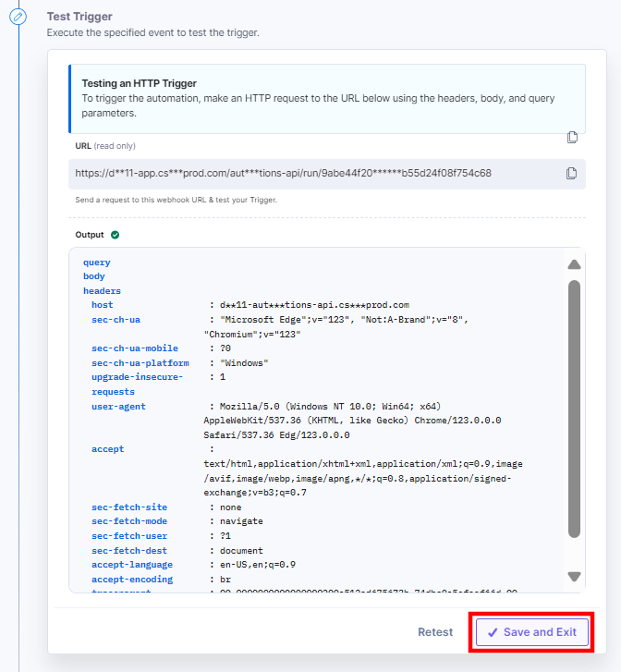This screenshot has width=621, height=672.
Task: Select the host header key
Action: (102, 305)
